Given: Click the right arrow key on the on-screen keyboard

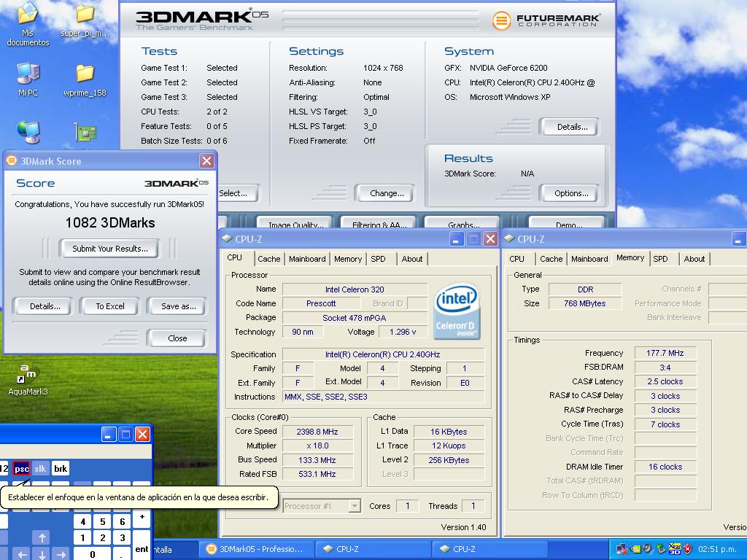Looking at the screenshot, I should pyautogui.click(x=61, y=554).
